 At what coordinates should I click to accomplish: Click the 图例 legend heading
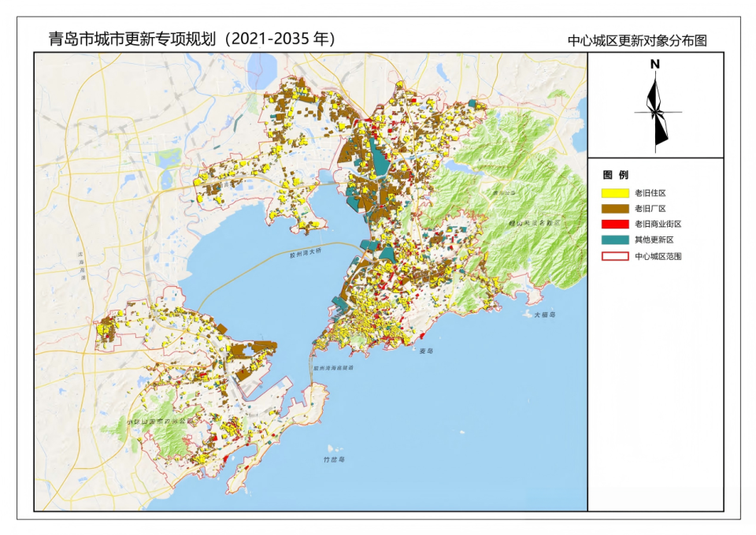pos(616,175)
